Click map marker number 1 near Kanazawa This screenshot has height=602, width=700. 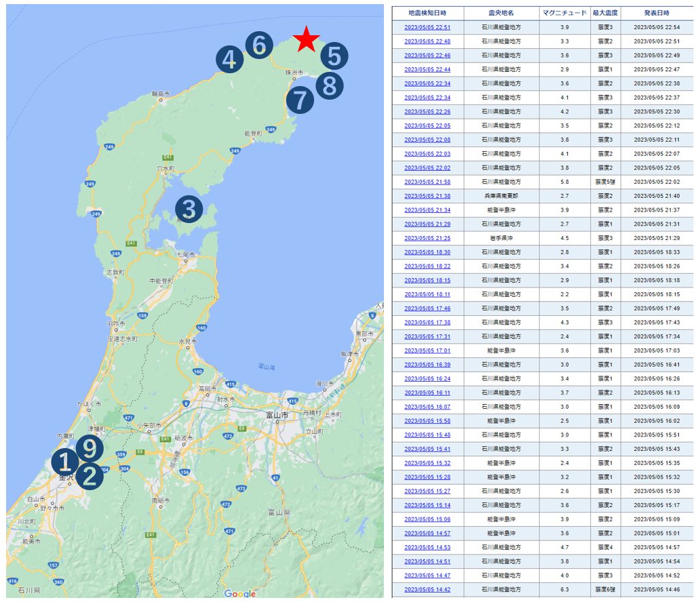click(65, 462)
